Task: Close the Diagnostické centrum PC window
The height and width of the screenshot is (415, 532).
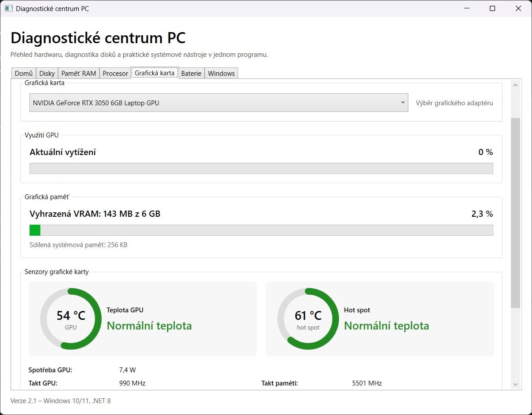Action: (518, 8)
